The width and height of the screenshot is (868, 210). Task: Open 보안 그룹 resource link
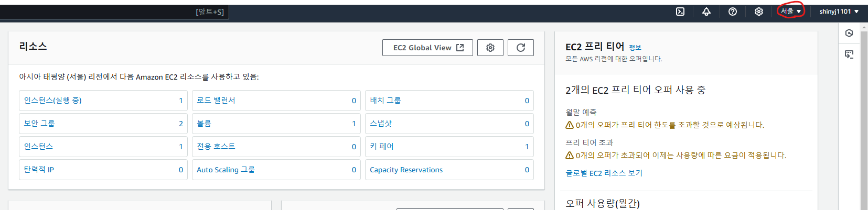(39, 123)
